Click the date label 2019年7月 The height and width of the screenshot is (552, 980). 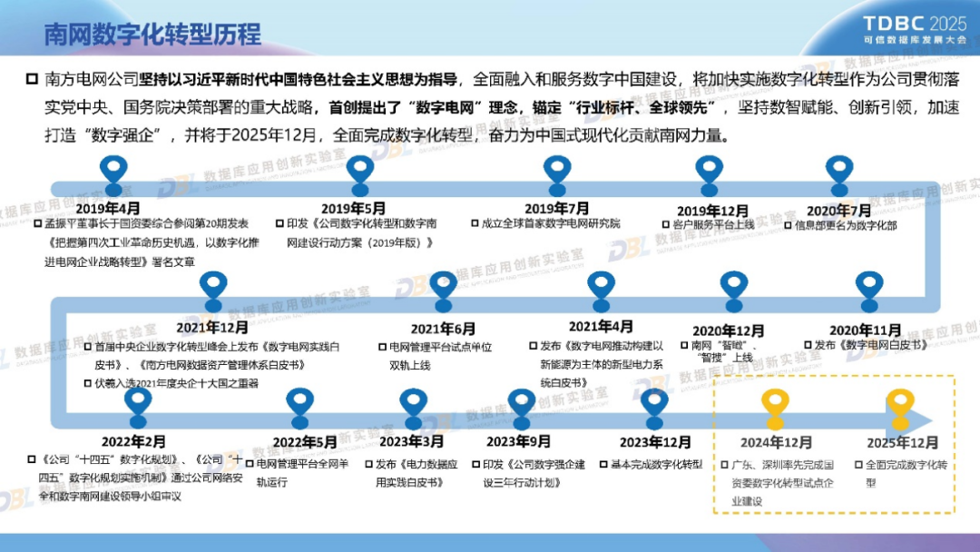point(556,208)
